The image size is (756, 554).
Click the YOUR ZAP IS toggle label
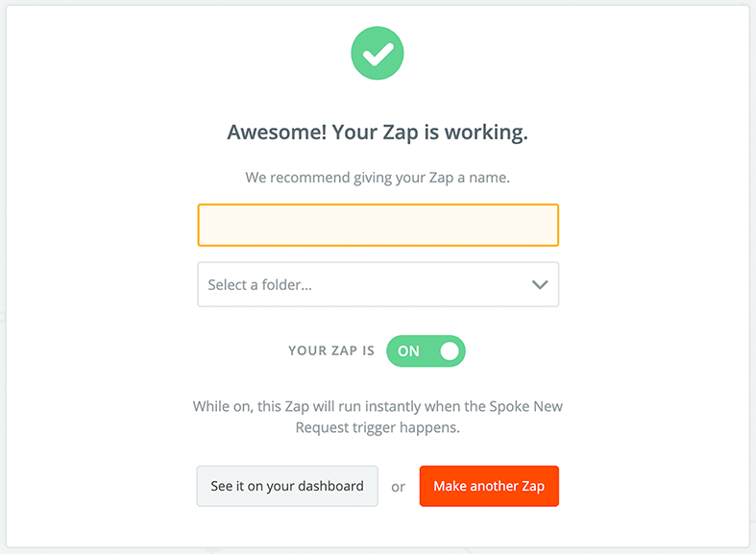tap(331, 350)
